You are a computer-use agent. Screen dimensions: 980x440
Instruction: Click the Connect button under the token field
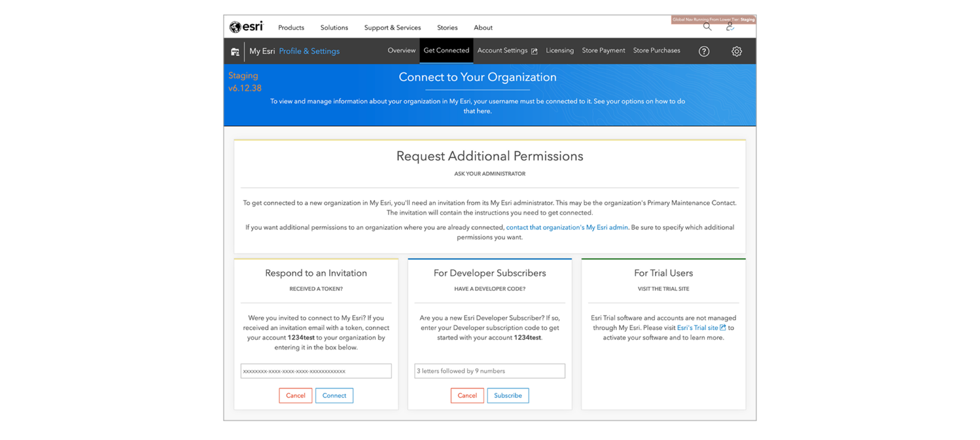[334, 395]
